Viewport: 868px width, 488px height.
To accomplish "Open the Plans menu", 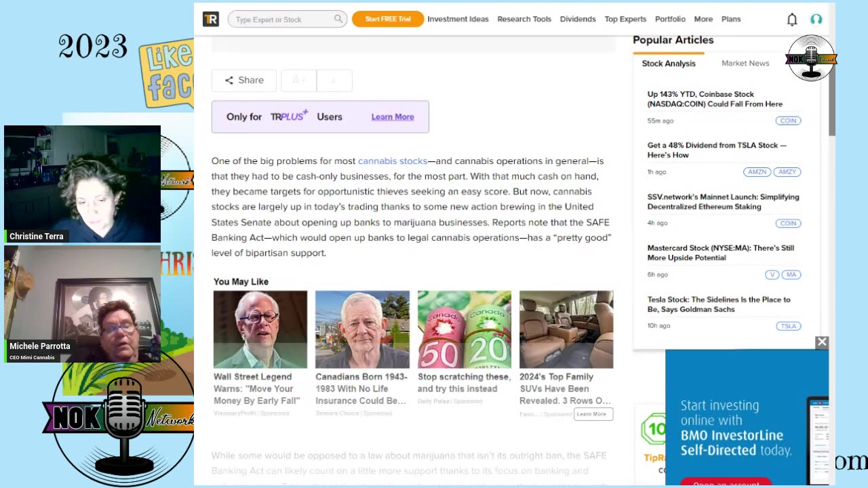I will (x=731, y=19).
